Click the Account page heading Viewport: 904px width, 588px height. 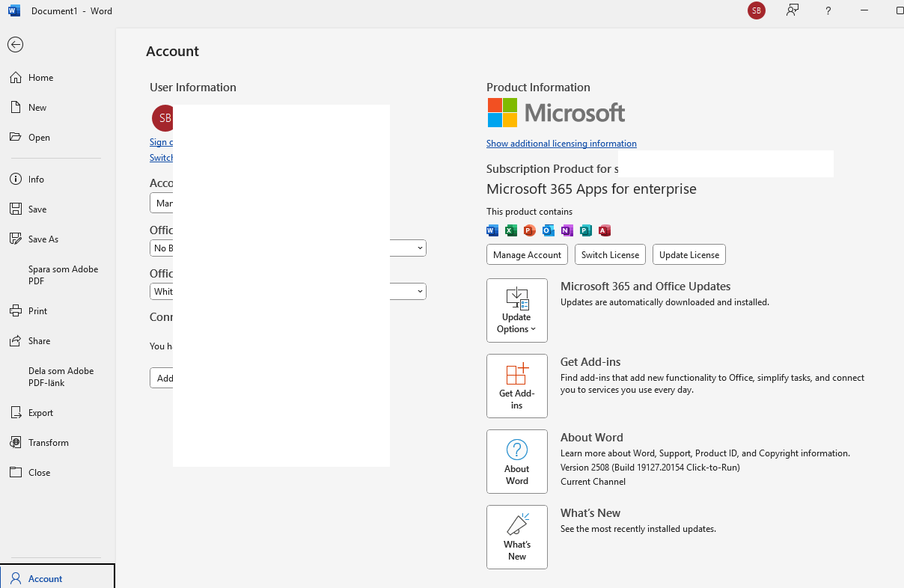tap(172, 52)
